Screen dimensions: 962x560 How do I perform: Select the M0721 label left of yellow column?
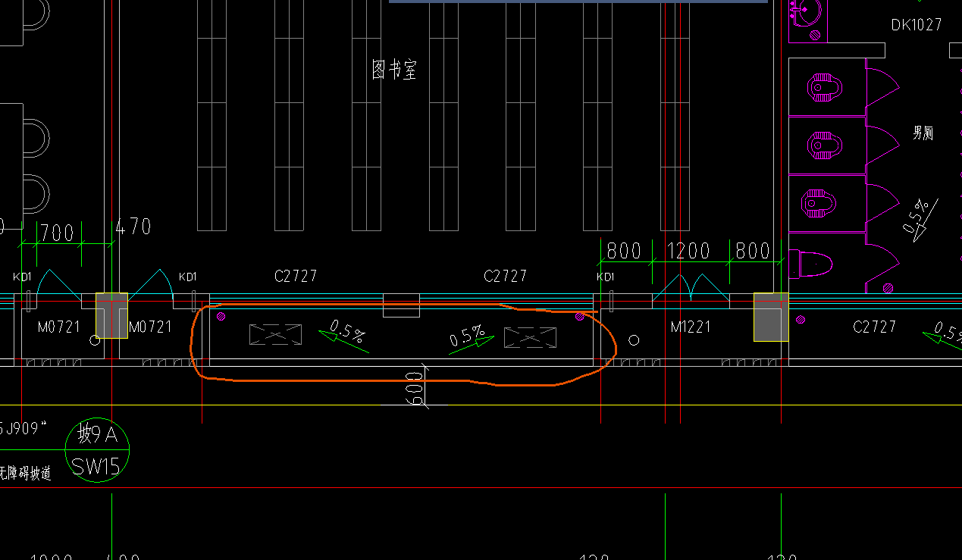click(x=58, y=327)
